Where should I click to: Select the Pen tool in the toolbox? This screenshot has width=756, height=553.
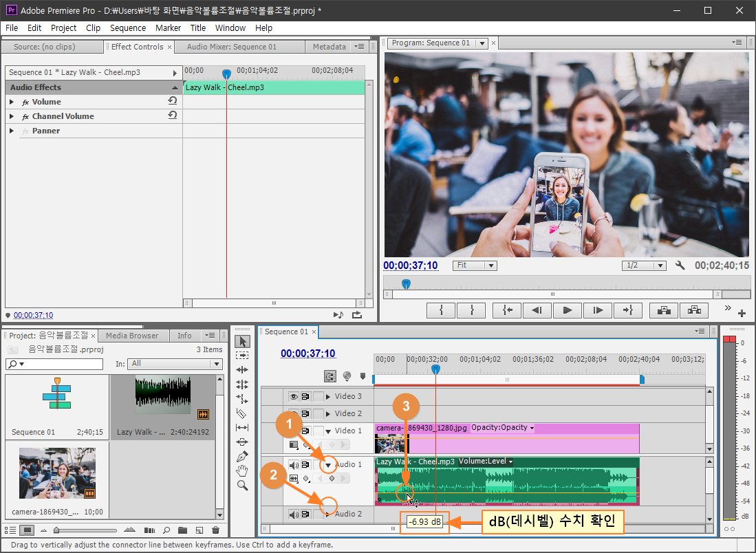click(241, 457)
